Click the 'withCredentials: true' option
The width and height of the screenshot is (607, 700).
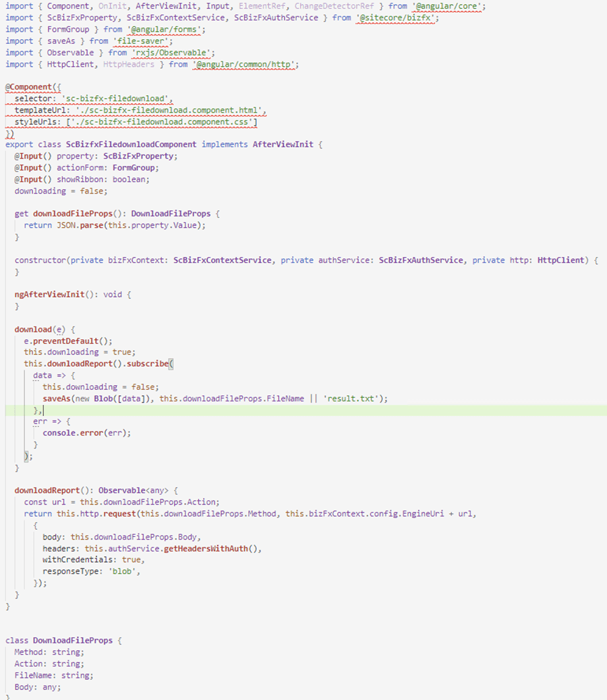point(92,559)
